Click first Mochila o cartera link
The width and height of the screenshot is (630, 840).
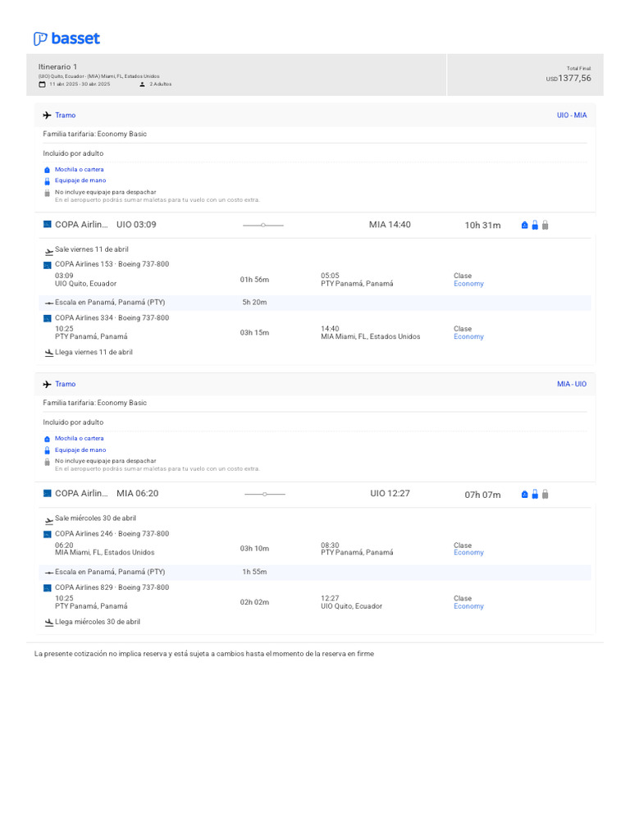[80, 169]
